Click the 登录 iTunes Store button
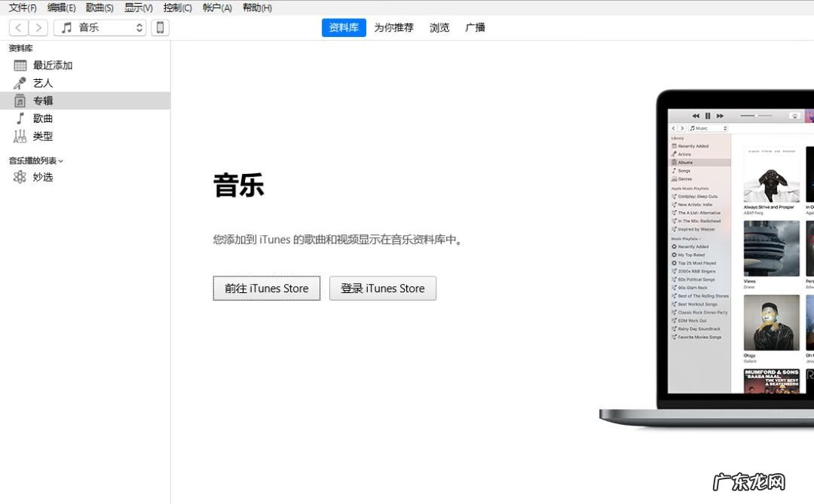This screenshot has width=814, height=504. 383,288
